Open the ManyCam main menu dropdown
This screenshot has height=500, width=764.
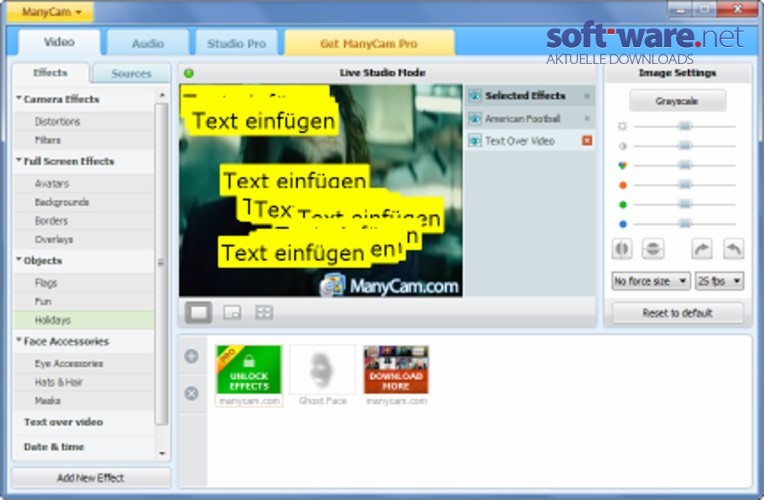pos(50,12)
